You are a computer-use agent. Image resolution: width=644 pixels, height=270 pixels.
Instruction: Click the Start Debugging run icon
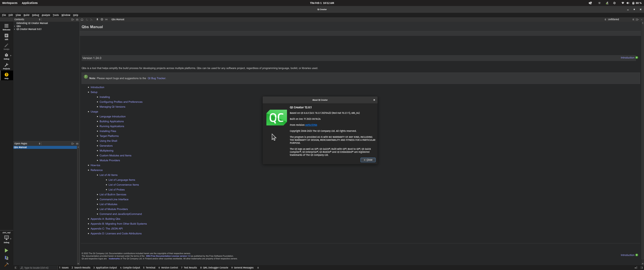[6, 258]
